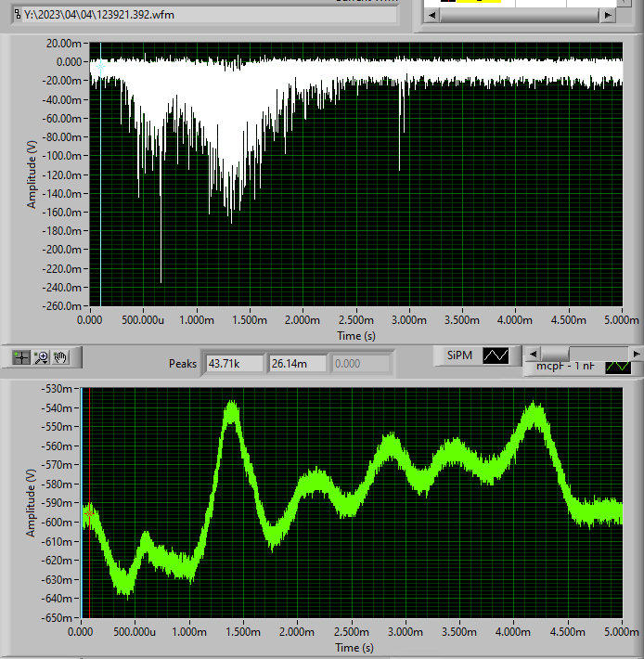Click the Peaks value 26.14m field
The height and width of the screenshot is (659, 644).
pos(298,364)
